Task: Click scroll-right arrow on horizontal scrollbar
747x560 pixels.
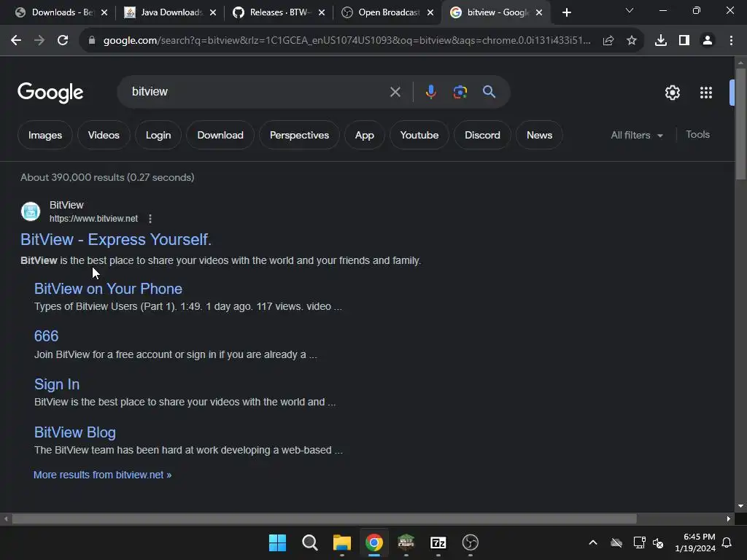Action: pos(729,519)
